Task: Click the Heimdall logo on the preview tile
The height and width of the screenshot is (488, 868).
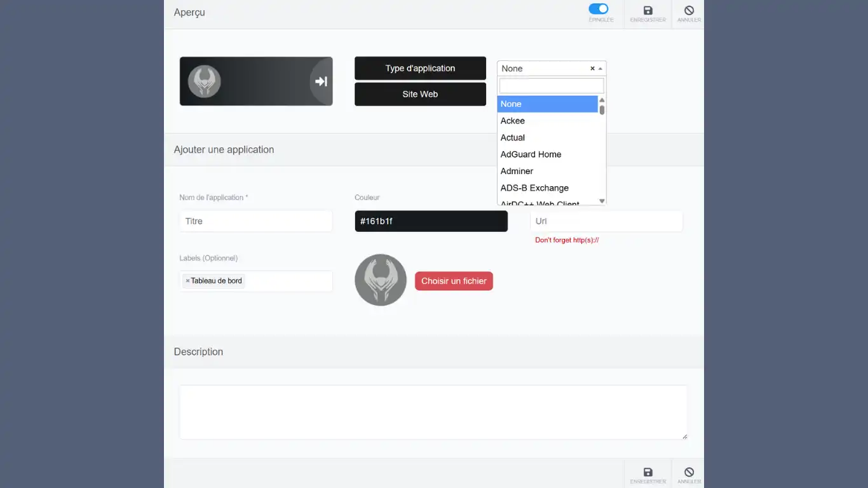Action: tap(203, 81)
